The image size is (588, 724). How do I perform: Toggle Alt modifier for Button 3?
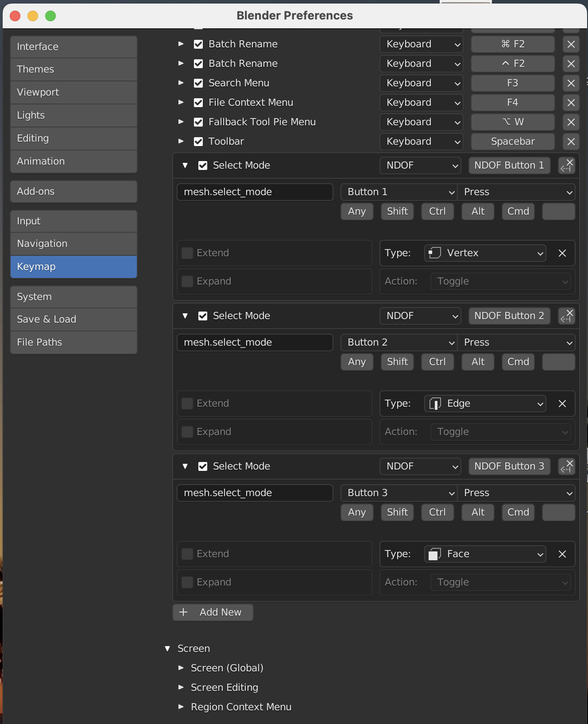click(x=478, y=512)
